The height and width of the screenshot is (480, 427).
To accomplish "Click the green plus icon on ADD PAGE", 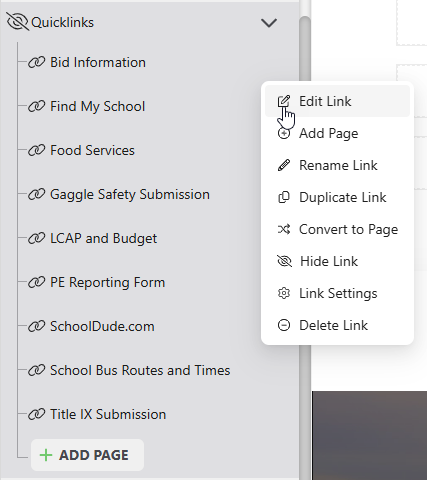I will [46, 455].
